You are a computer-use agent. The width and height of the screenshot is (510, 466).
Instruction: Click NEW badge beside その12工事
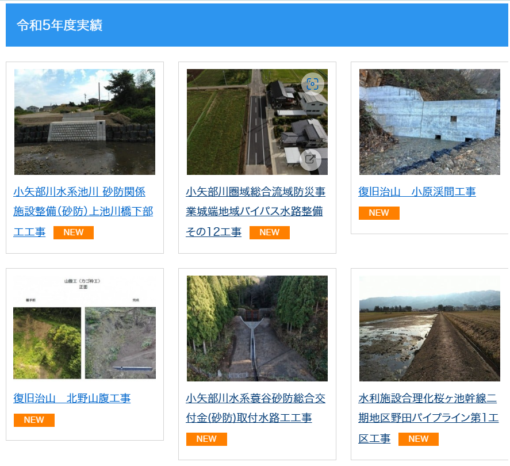(x=269, y=232)
